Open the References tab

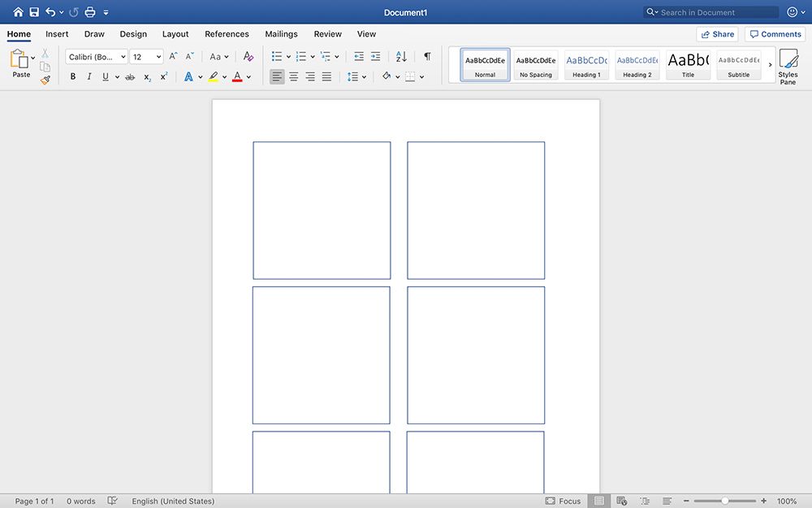(x=227, y=34)
